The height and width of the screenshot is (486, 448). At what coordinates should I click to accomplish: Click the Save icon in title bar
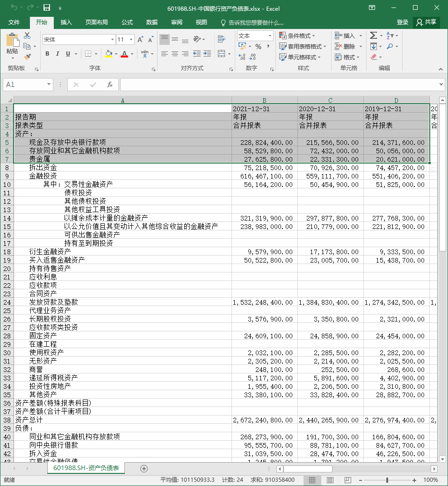click(47, 7)
